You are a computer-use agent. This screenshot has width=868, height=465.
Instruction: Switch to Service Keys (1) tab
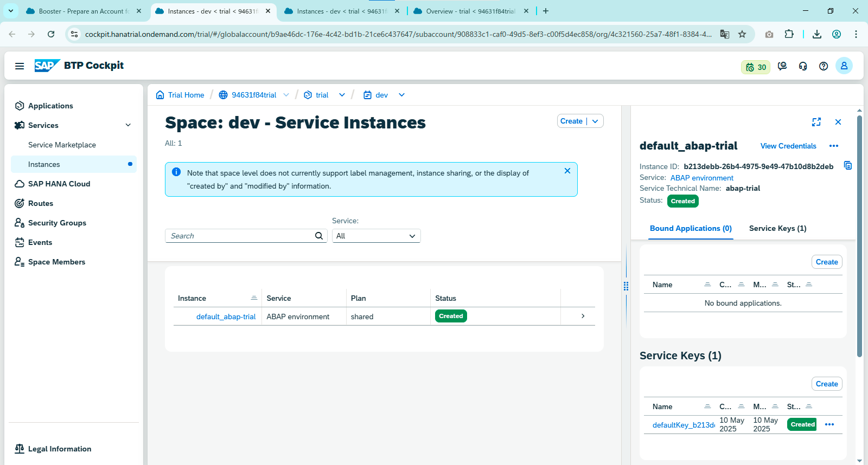coord(777,228)
